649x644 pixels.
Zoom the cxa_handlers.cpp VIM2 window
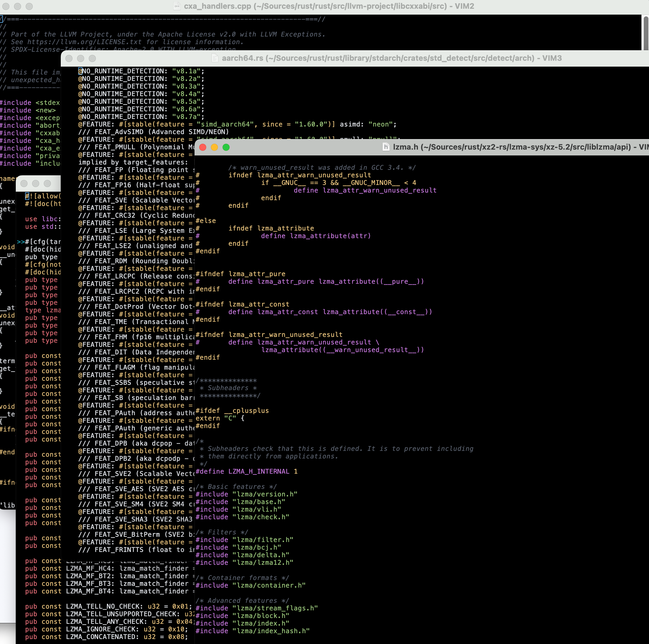29,6
